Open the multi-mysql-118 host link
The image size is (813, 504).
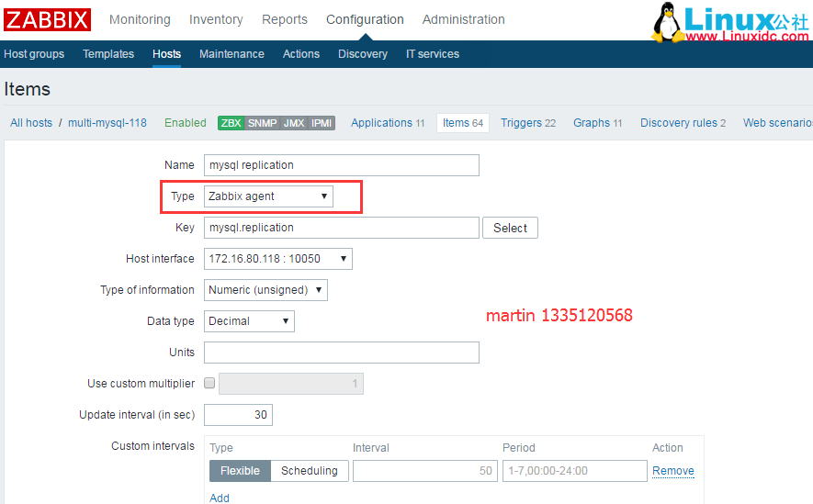[107, 123]
